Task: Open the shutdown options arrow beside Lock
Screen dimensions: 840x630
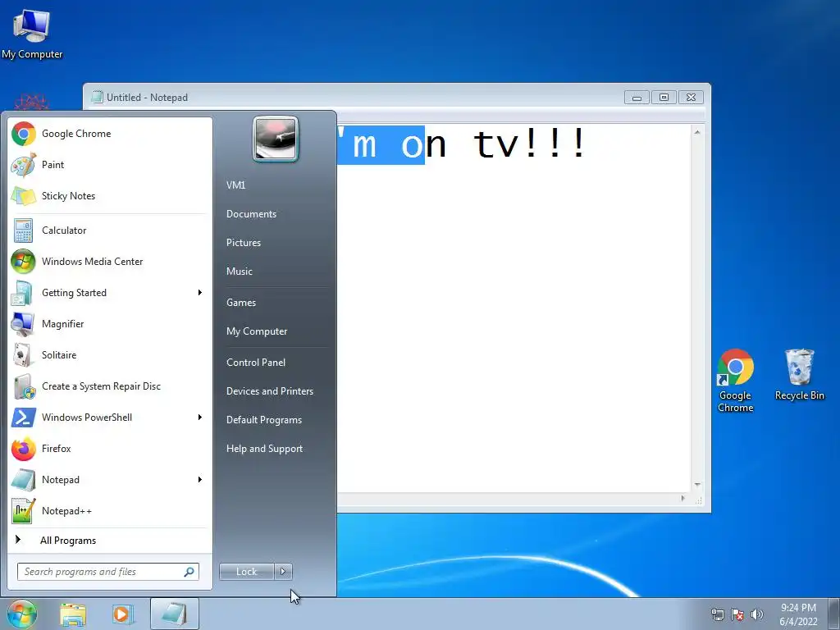Action: click(283, 572)
